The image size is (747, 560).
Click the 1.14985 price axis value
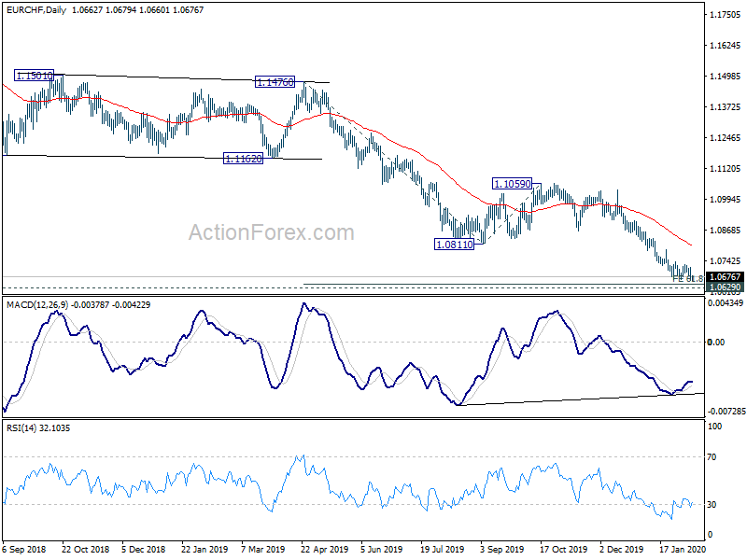[x=726, y=77]
